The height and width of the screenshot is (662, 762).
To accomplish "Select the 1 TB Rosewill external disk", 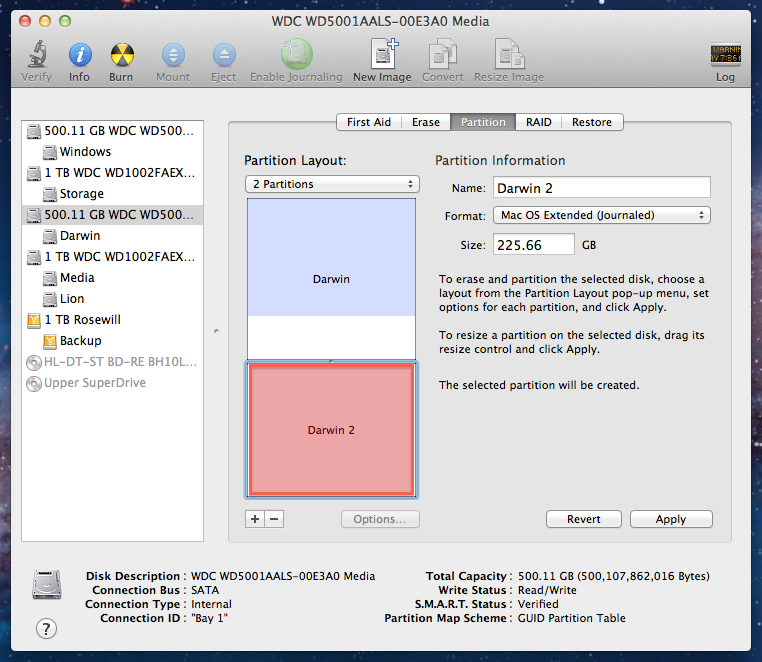I will click(112, 319).
